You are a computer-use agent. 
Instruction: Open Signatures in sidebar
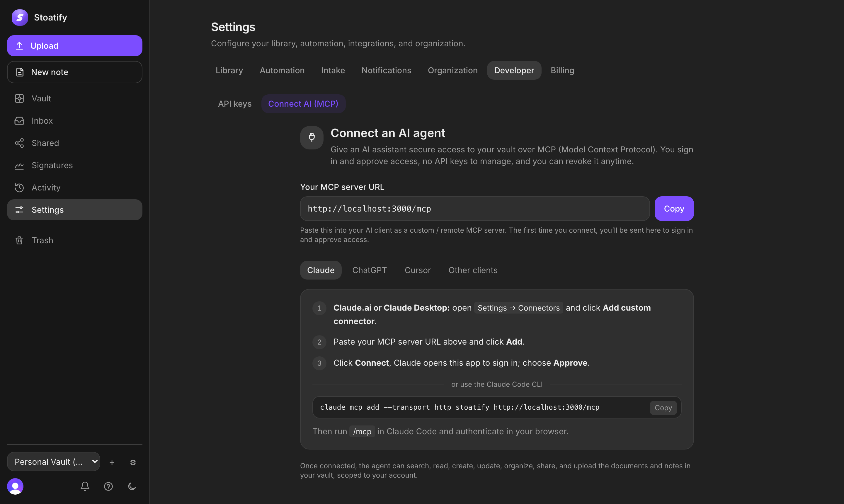[74, 165]
